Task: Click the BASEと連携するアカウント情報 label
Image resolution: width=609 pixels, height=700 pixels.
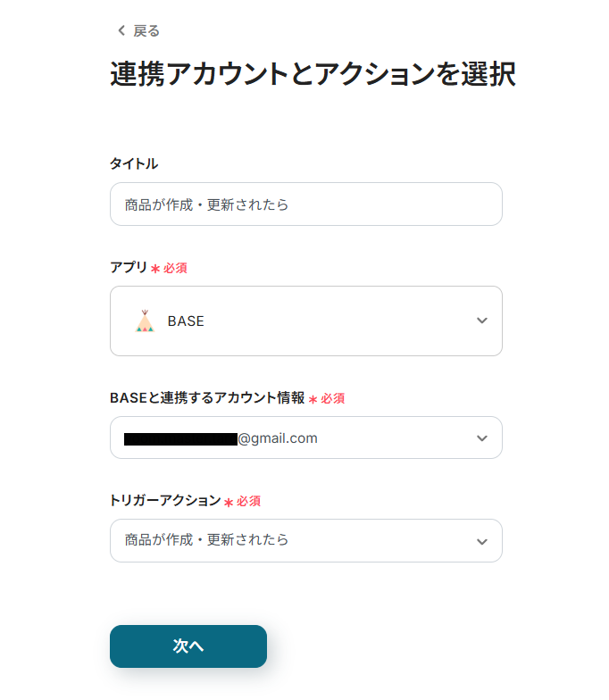Action: (207, 398)
